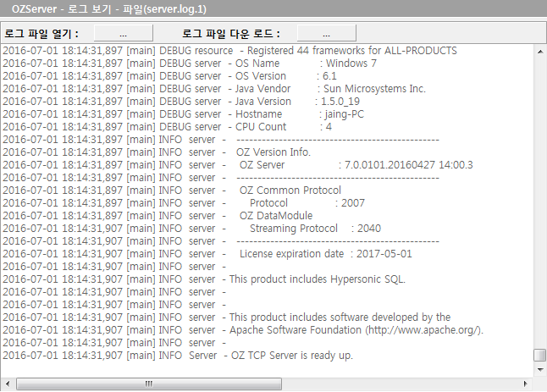This screenshot has height=392, width=547.
Task: Click the 'Streaming Protocol : 2040' line
Action: (192, 228)
